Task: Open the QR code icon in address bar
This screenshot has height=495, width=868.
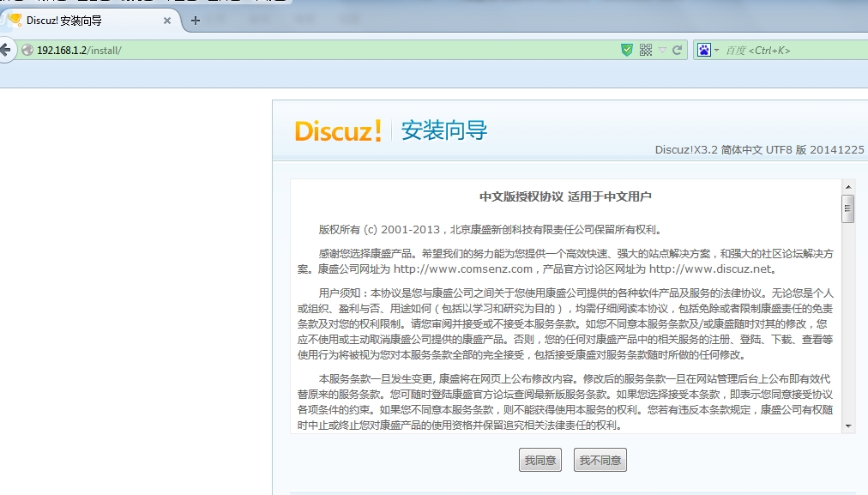Action: 646,50
